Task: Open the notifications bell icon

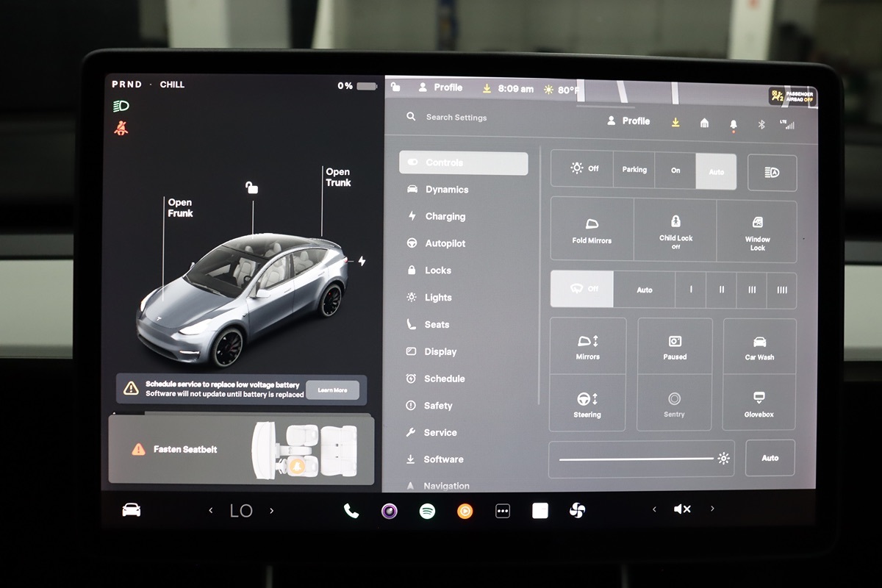Action: tap(733, 124)
